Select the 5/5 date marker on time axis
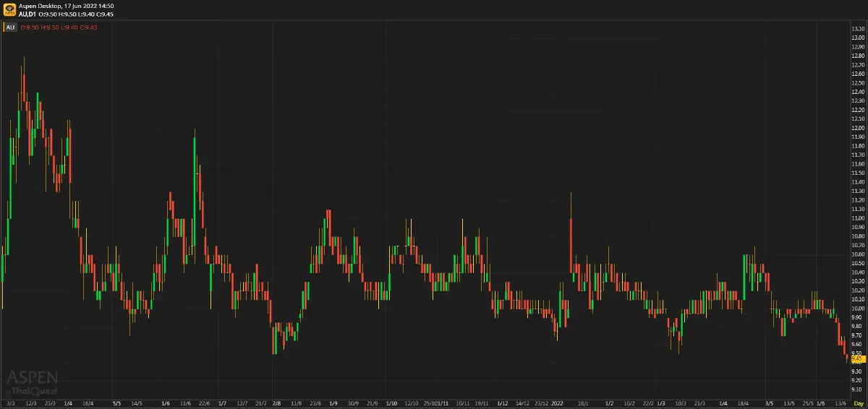Viewport: 868px width, 409px height. click(x=117, y=402)
